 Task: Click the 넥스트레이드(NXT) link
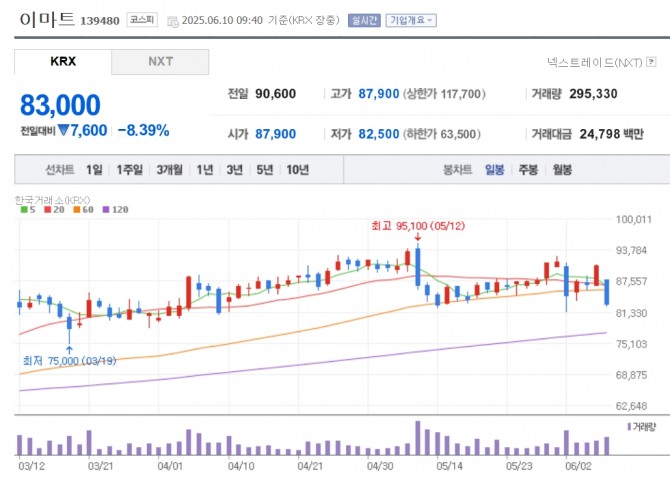(x=595, y=62)
